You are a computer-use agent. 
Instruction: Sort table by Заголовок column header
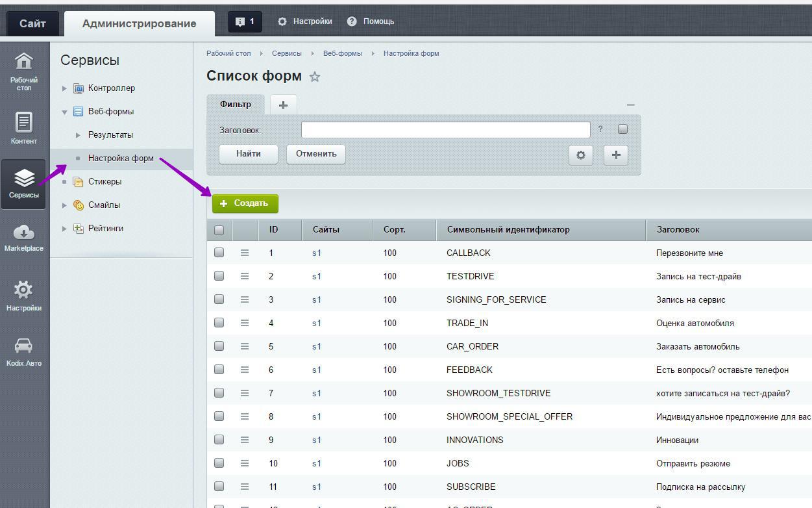click(x=729, y=229)
